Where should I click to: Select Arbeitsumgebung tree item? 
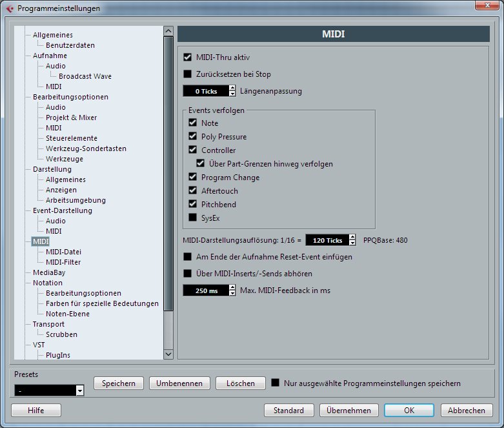(x=76, y=200)
